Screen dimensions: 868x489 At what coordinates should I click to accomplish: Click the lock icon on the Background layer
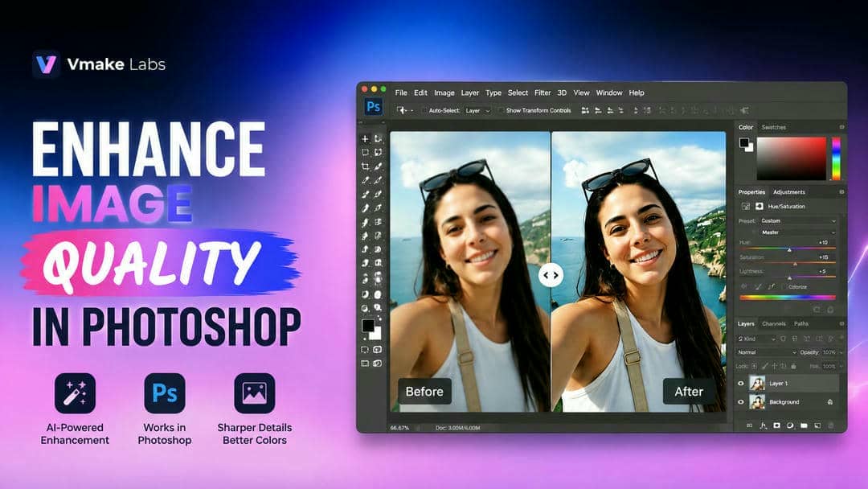coord(829,402)
